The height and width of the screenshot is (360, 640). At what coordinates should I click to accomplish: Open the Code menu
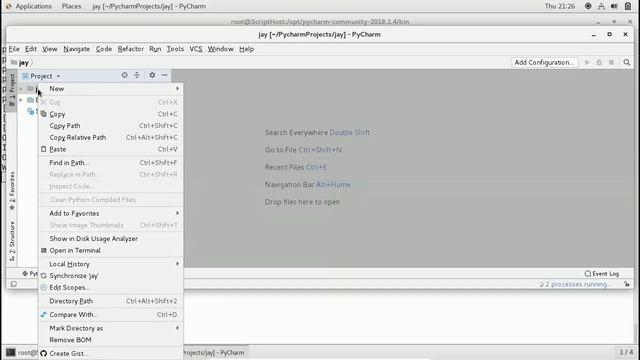(x=104, y=49)
